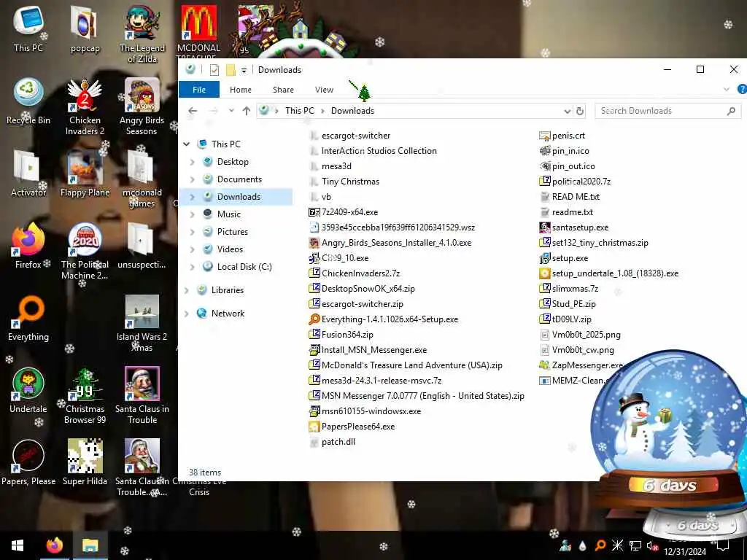Select Install_MSN_Messenger.exe file
The width and height of the screenshot is (747, 560).
368,350
